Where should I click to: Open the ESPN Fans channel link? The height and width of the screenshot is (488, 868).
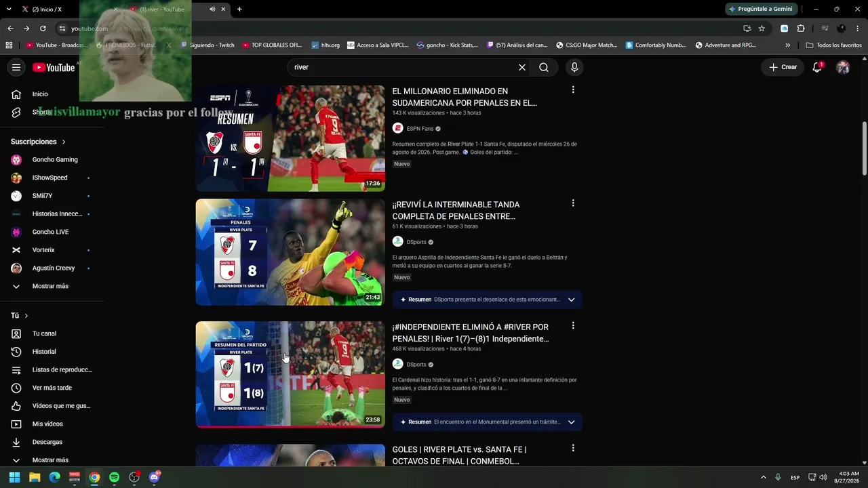pos(420,129)
